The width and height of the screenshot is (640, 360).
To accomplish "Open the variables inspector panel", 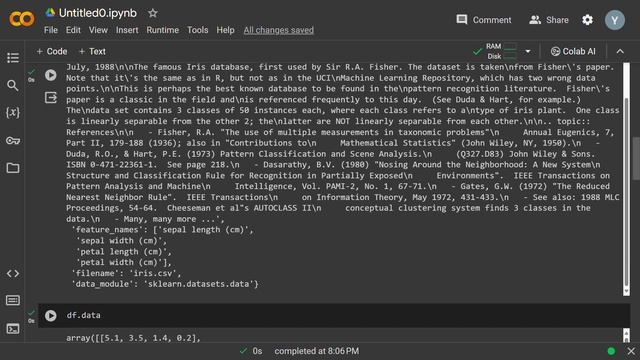I will click(x=13, y=113).
